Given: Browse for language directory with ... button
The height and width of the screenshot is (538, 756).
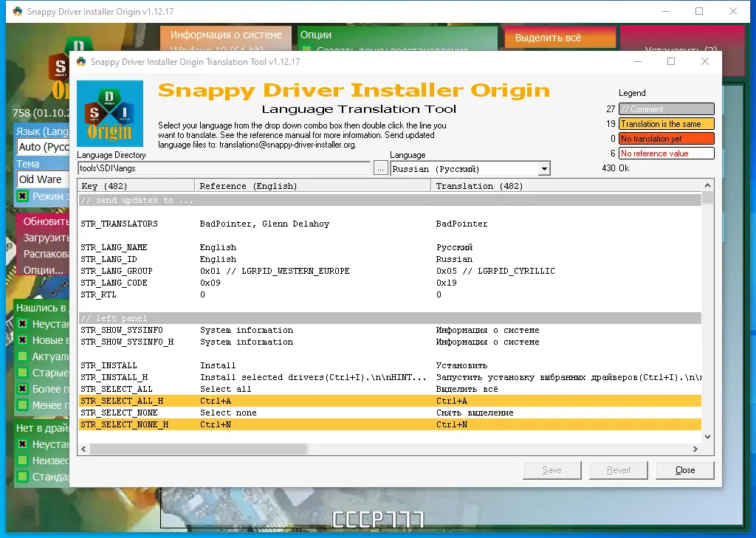Looking at the screenshot, I should click(x=380, y=168).
